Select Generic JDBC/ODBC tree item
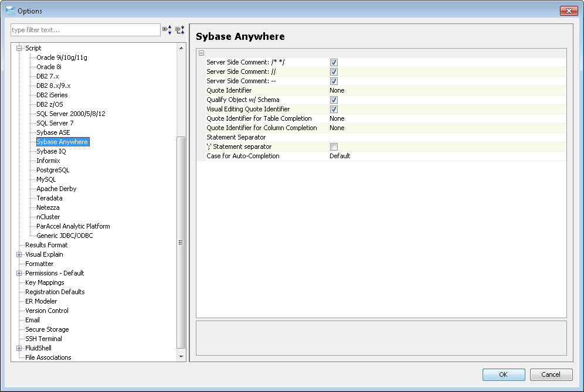 click(x=65, y=236)
